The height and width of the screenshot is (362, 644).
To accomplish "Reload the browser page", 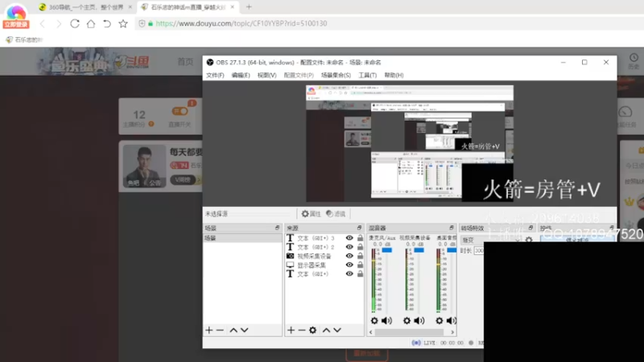I will (x=74, y=24).
